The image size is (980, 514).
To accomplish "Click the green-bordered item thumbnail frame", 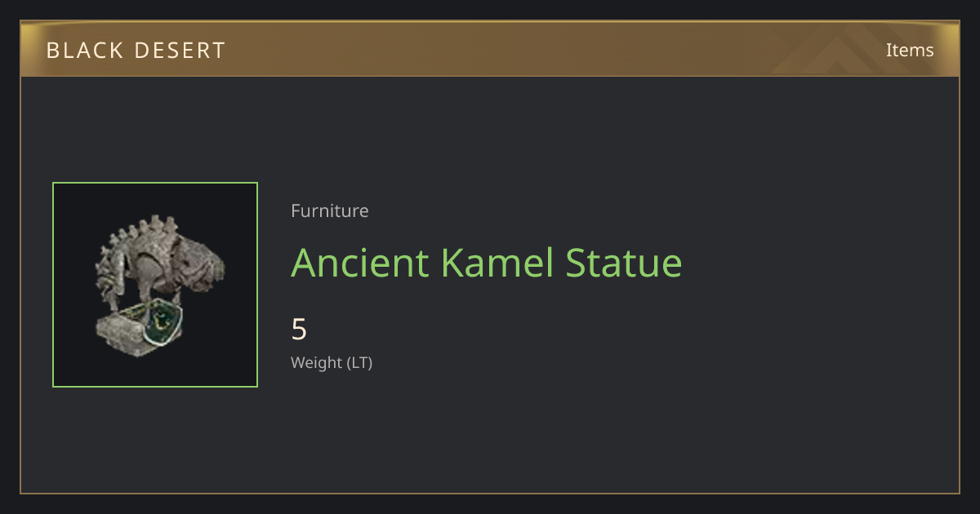I will pos(155,285).
